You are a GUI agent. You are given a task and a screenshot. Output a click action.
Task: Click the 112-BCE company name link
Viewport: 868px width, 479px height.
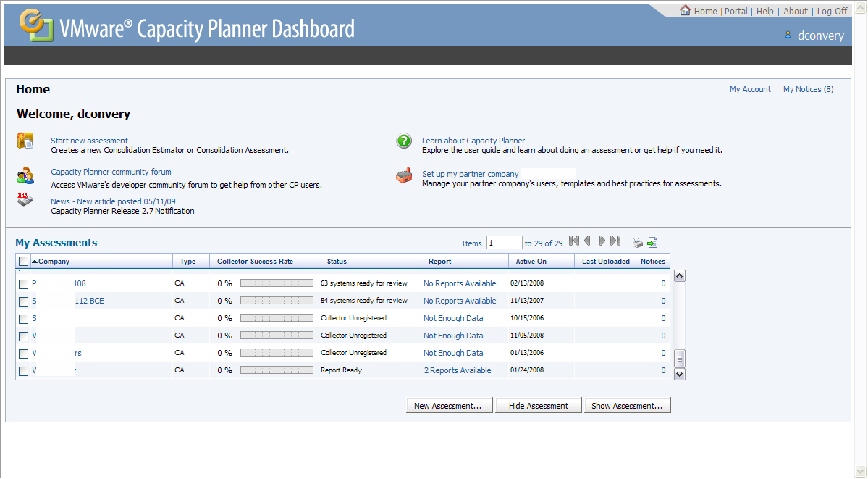click(89, 301)
